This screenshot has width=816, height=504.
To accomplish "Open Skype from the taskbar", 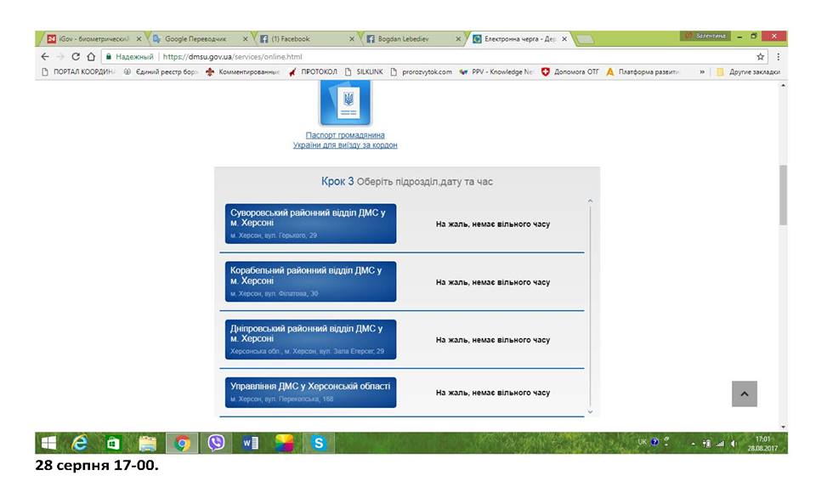I will click(x=319, y=443).
